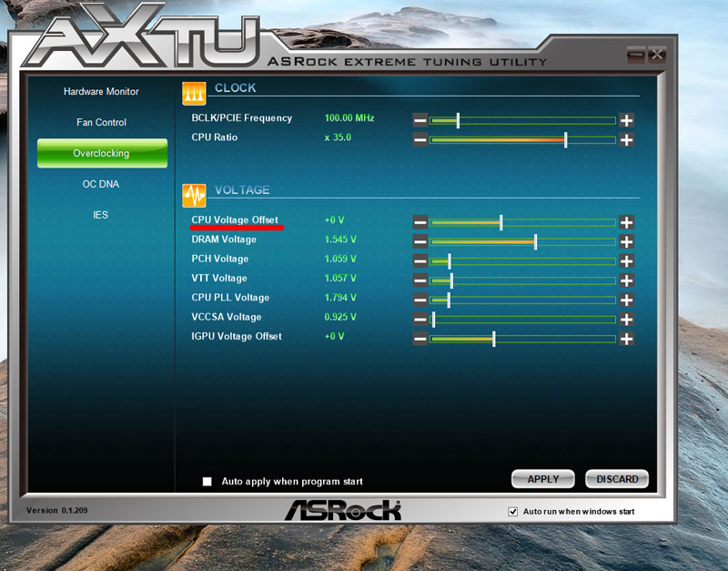Click the IGPU Voltage Offset slider handle
728x571 pixels.
point(494,339)
